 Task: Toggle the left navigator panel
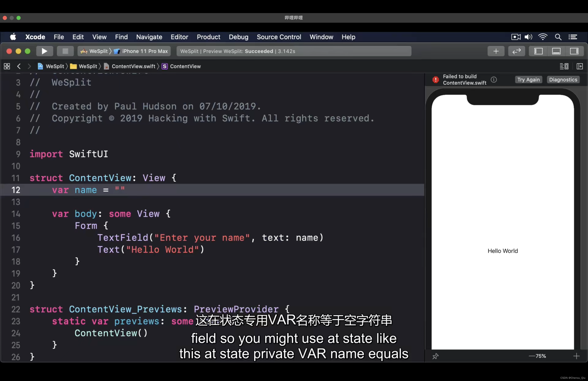(538, 51)
